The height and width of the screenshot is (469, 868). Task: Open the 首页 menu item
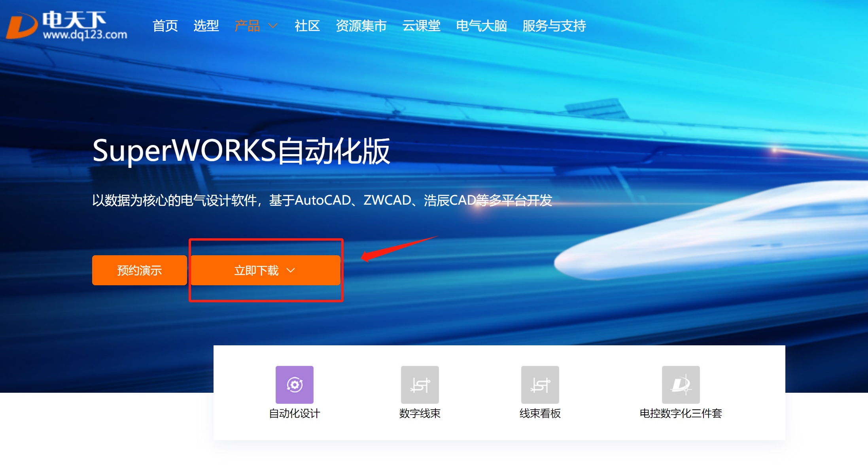pos(165,26)
